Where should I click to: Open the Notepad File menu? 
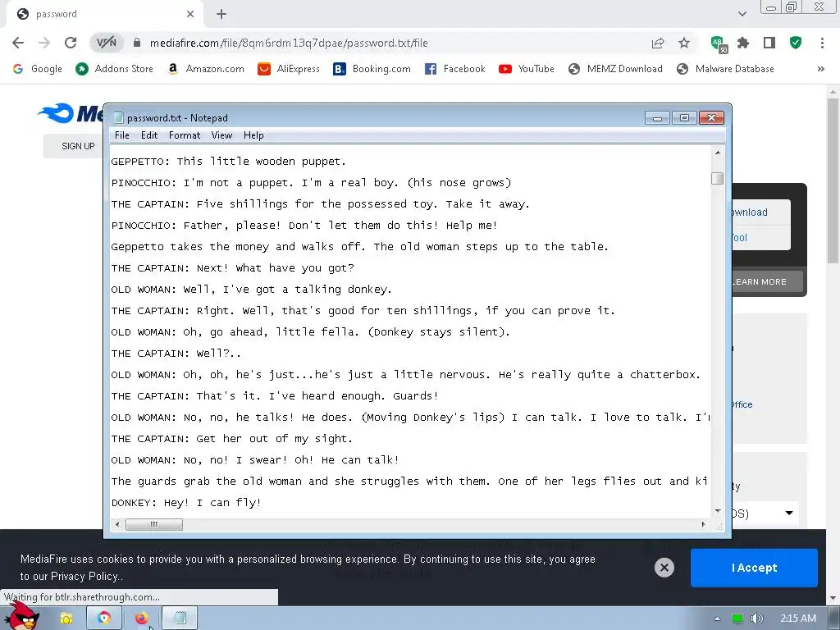[122, 135]
